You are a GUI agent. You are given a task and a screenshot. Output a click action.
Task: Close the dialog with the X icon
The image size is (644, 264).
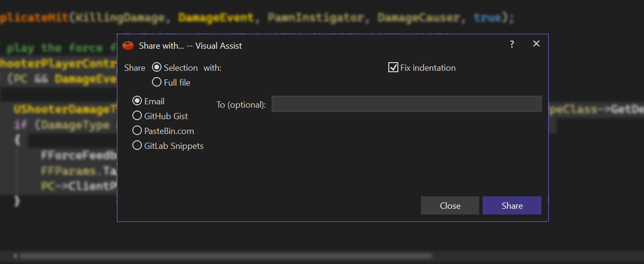coord(536,44)
